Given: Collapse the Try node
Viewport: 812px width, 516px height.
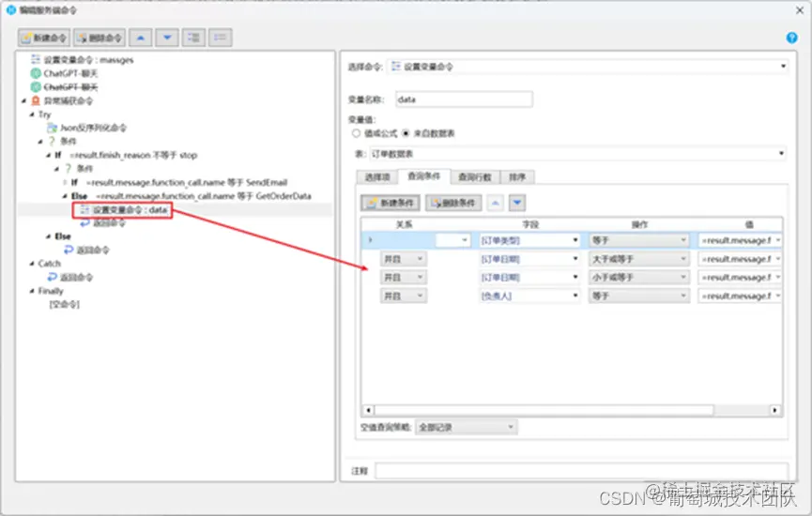Looking at the screenshot, I should [32, 114].
